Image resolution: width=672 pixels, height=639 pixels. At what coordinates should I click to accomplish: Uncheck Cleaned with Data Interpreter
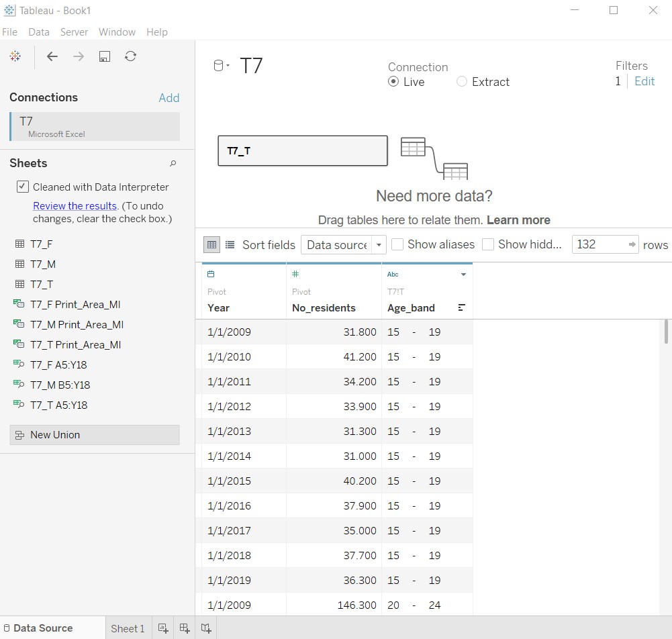point(23,187)
